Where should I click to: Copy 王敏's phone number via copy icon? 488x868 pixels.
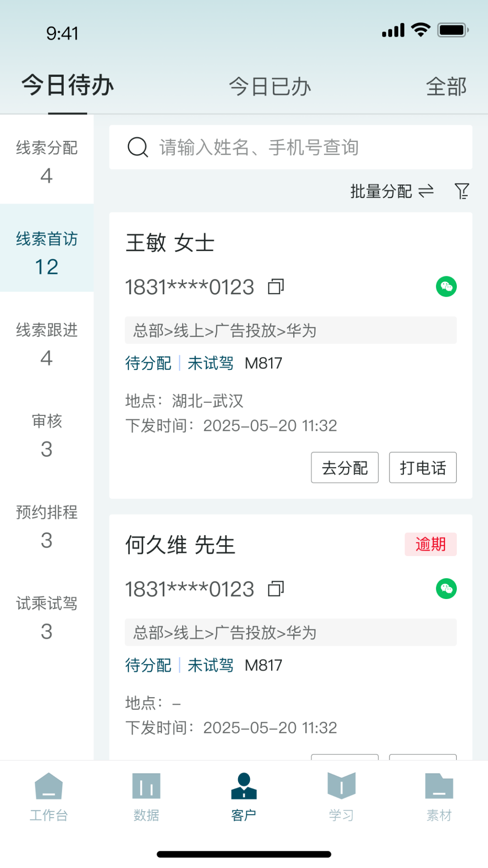click(x=276, y=287)
